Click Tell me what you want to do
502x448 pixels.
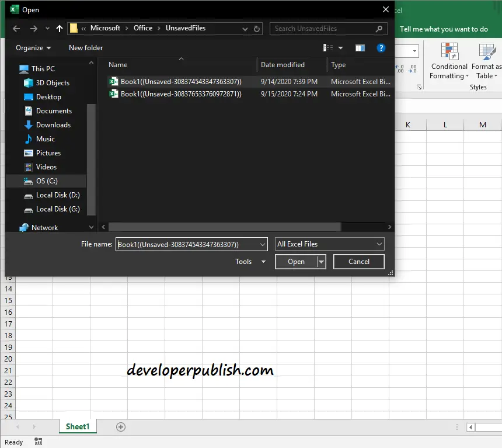444,29
